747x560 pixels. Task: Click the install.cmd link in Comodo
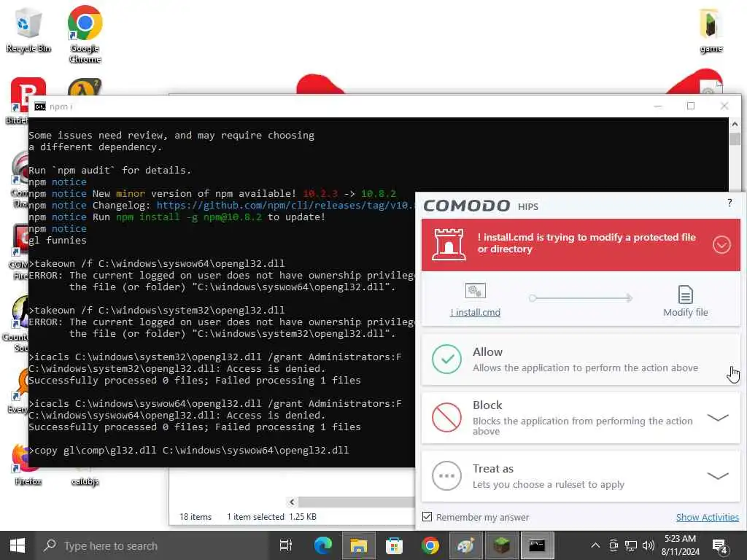coord(475,312)
